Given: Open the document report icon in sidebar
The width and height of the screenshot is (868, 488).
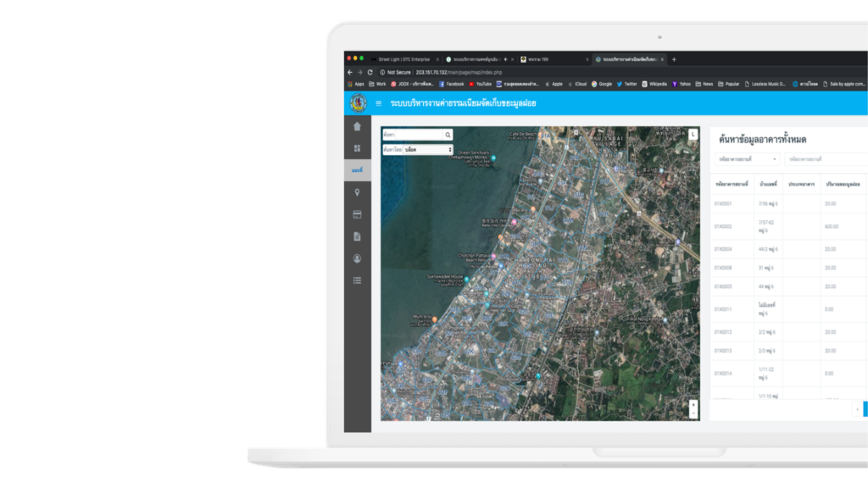Looking at the screenshot, I should pyautogui.click(x=357, y=236).
